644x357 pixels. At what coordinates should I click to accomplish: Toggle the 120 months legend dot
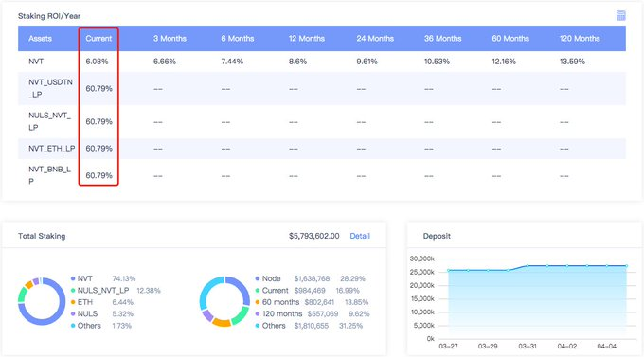pos(258,313)
